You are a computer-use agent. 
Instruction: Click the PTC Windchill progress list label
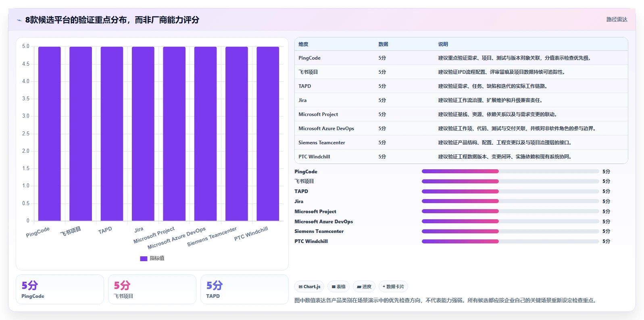click(x=311, y=241)
